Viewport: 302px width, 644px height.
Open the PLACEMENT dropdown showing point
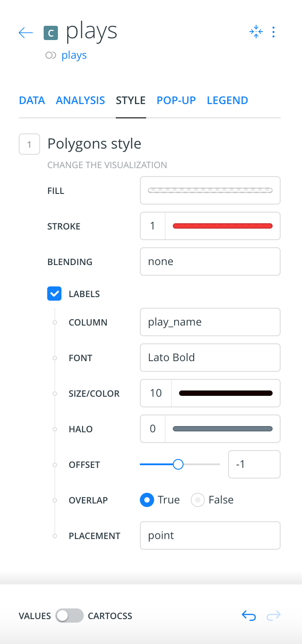click(x=210, y=535)
